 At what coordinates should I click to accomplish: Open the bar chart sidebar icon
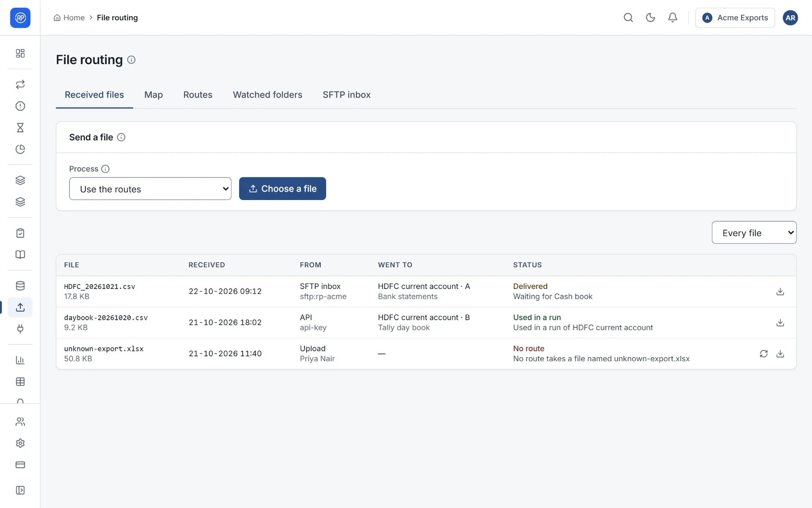pyautogui.click(x=20, y=360)
